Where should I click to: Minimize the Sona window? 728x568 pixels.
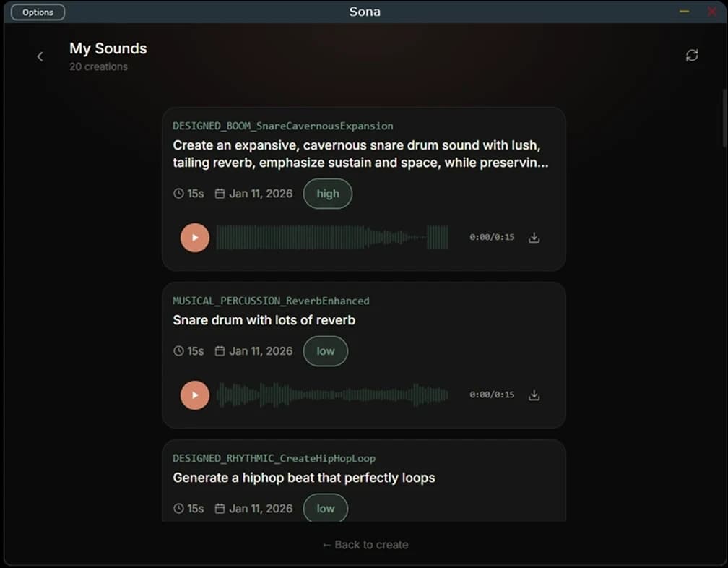(684, 11)
